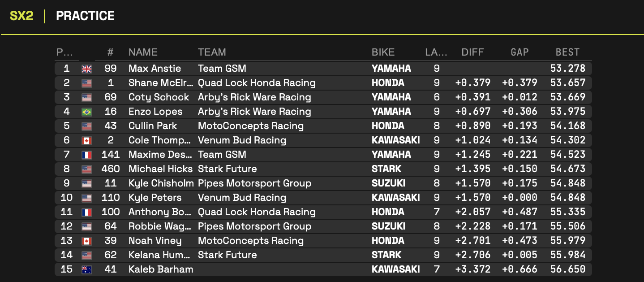Image resolution: width=644 pixels, height=282 pixels.
Task: Sort by the BEST column header
Action: click(567, 52)
